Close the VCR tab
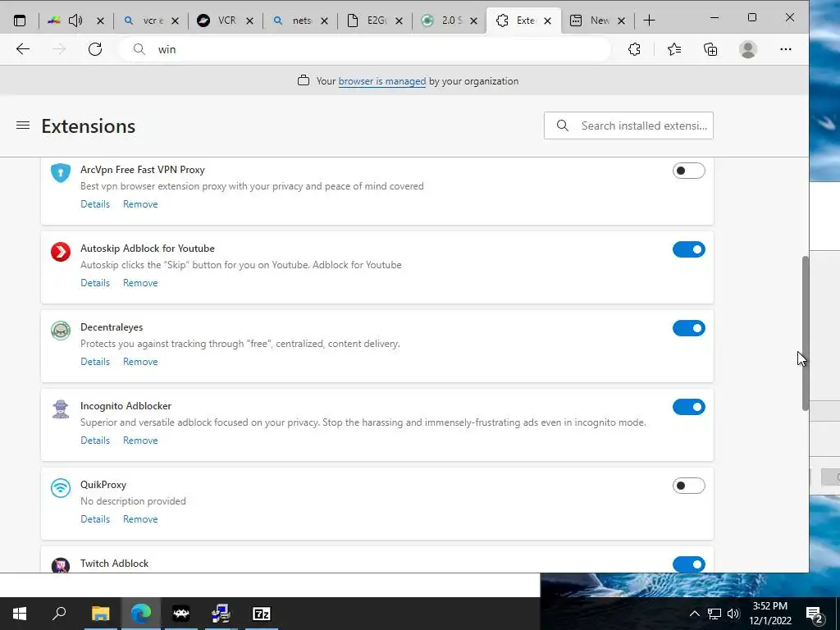The width and height of the screenshot is (840, 630). (249, 21)
